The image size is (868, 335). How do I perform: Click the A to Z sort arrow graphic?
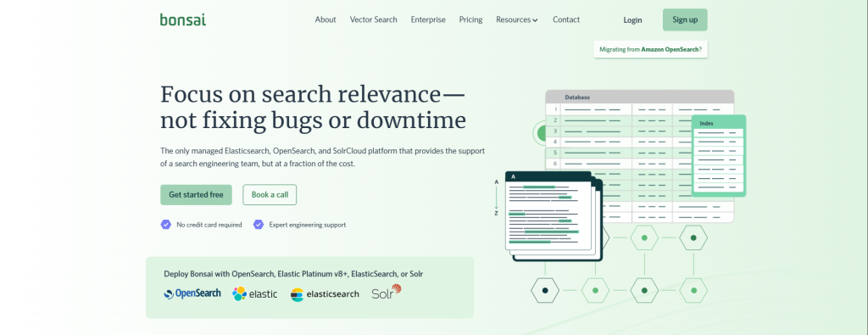pyautogui.click(x=497, y=197)
